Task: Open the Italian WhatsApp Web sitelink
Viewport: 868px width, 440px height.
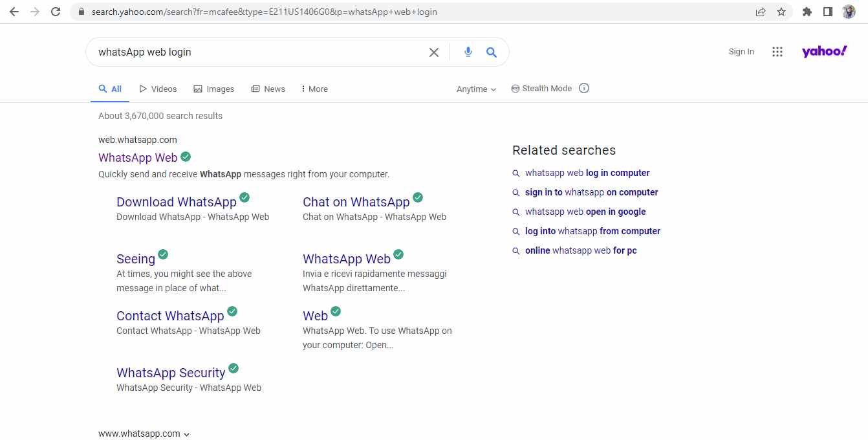Action: 347,259
